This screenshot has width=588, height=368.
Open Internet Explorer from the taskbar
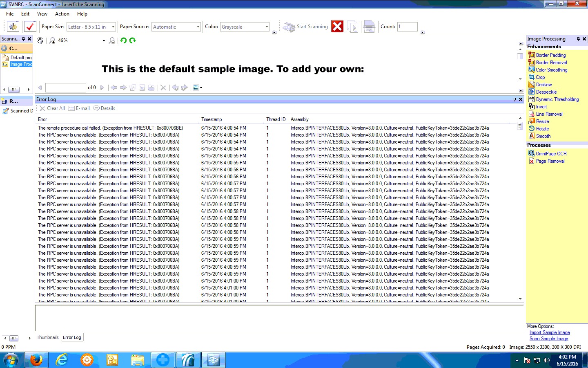click(x=62, y=360)
